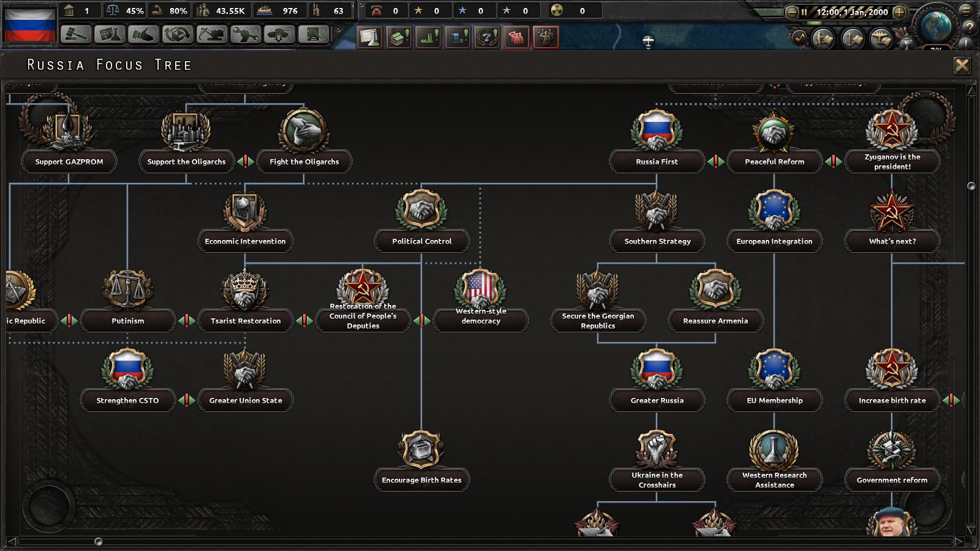Open the navy ledger anchor icon

pyautogui.click(x=853, y=39)
